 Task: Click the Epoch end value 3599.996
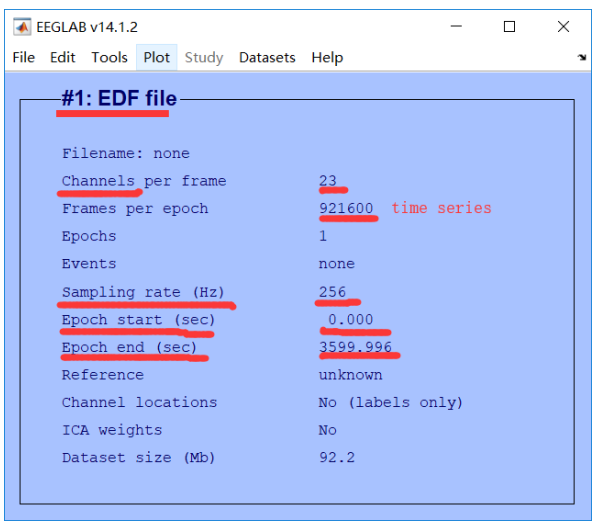(x=355, y=347)
